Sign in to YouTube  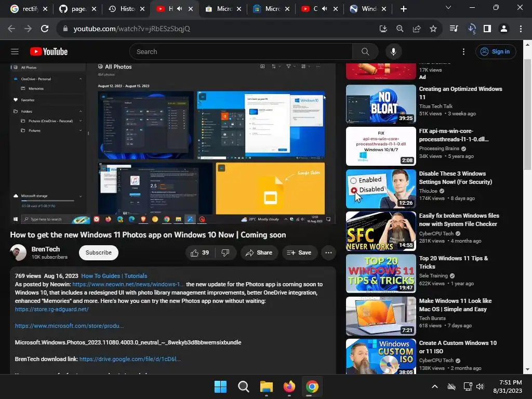[495, 51]
